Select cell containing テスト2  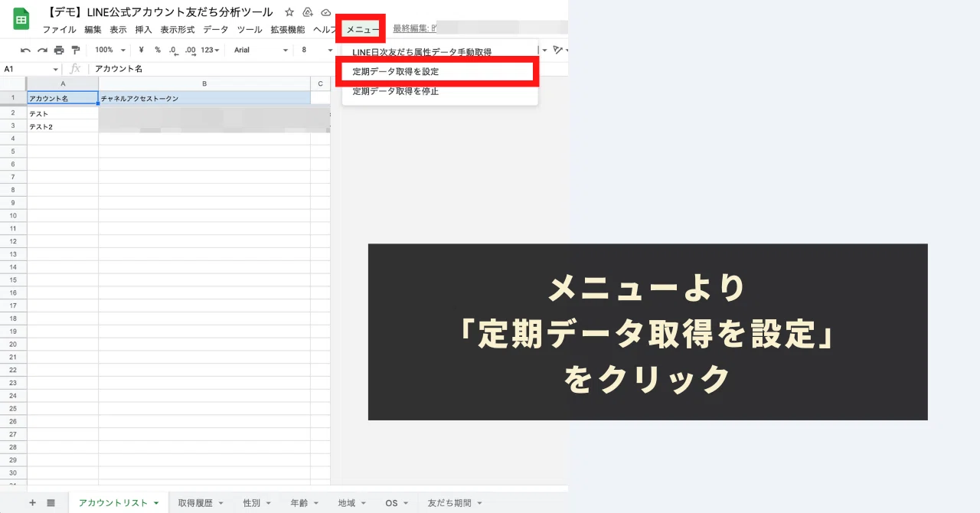point(63,126)
